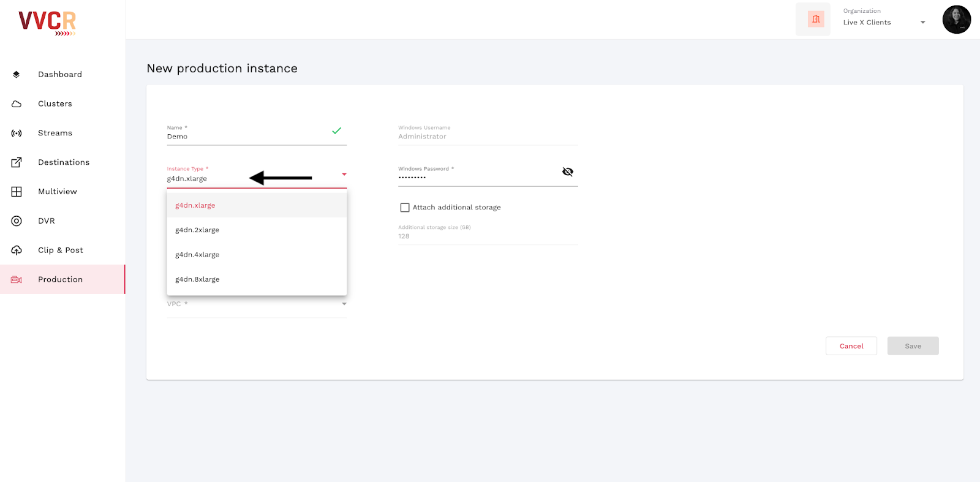Select g4dn.4xlarge instance type
This screenshot has height=482, width=980.
pos(257,254)
